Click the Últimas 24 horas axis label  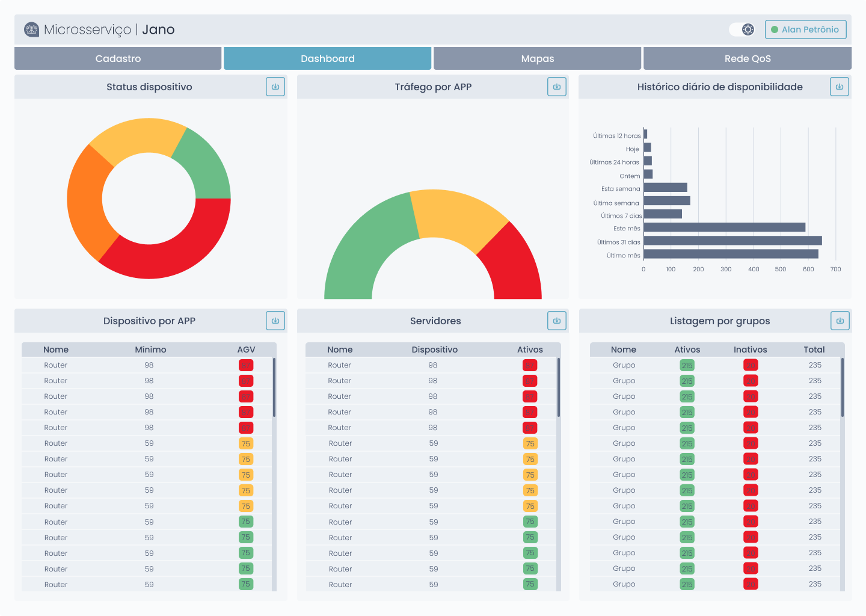[x=614, y=162]
